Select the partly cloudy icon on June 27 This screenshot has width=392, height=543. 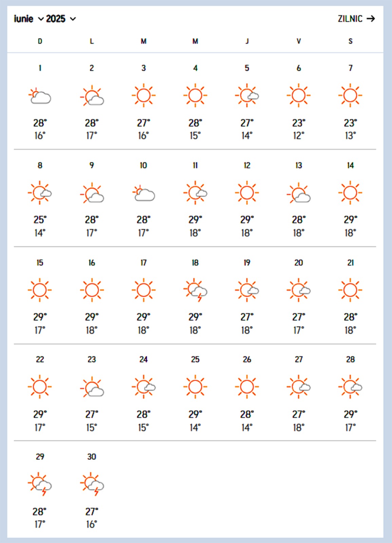(299, 387)
